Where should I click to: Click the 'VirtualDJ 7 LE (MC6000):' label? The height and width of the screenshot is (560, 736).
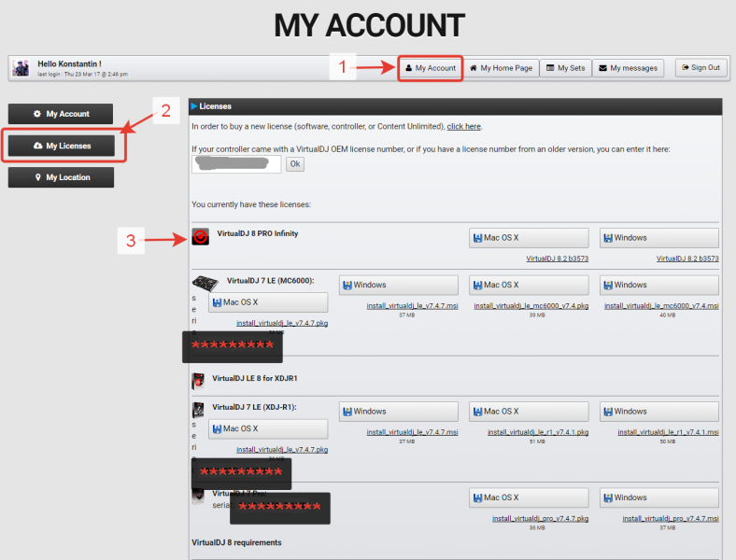[271, 281]
